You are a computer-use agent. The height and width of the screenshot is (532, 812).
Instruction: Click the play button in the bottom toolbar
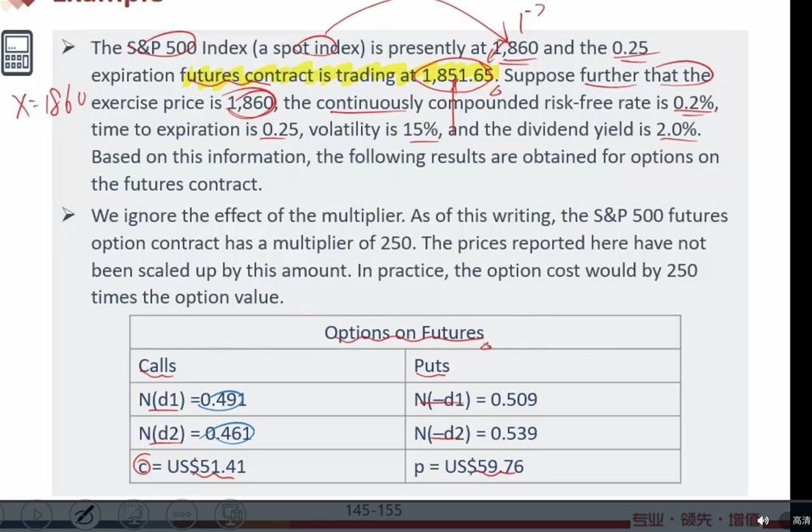point(35,515)
